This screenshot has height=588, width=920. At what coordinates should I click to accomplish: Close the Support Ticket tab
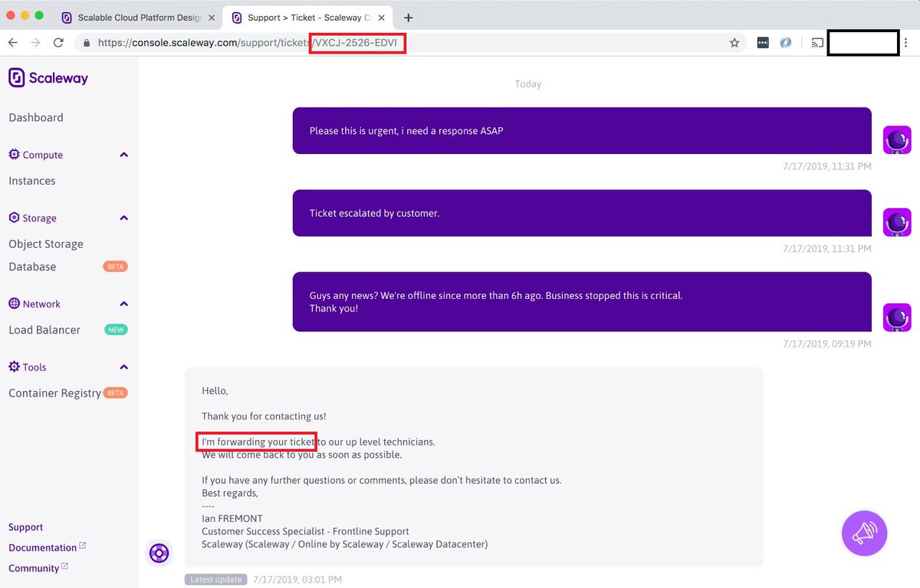pyautogui.click(x=382, y=17)
